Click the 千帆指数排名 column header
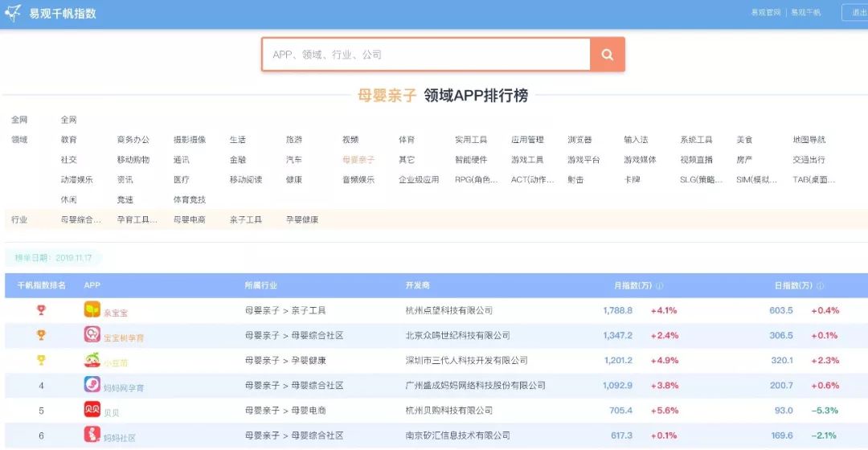The width and height of the screenshot is (868, 450). (x=42, y=285)
